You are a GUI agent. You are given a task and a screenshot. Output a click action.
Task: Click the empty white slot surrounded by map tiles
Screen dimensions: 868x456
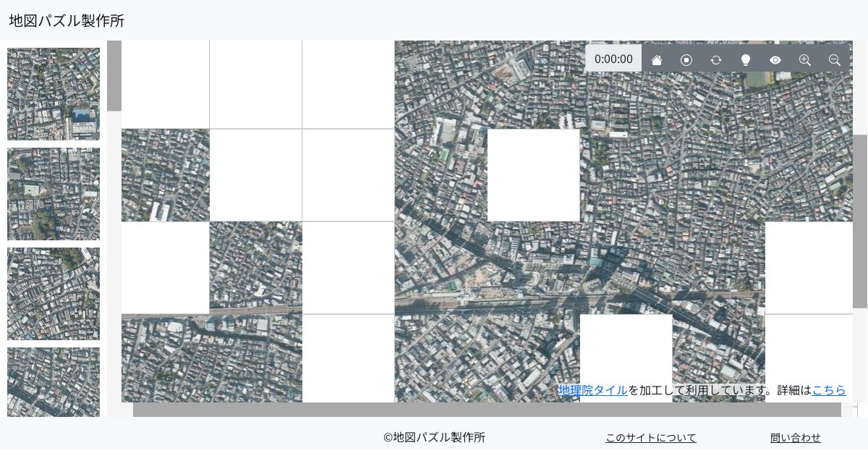point(534,175)
